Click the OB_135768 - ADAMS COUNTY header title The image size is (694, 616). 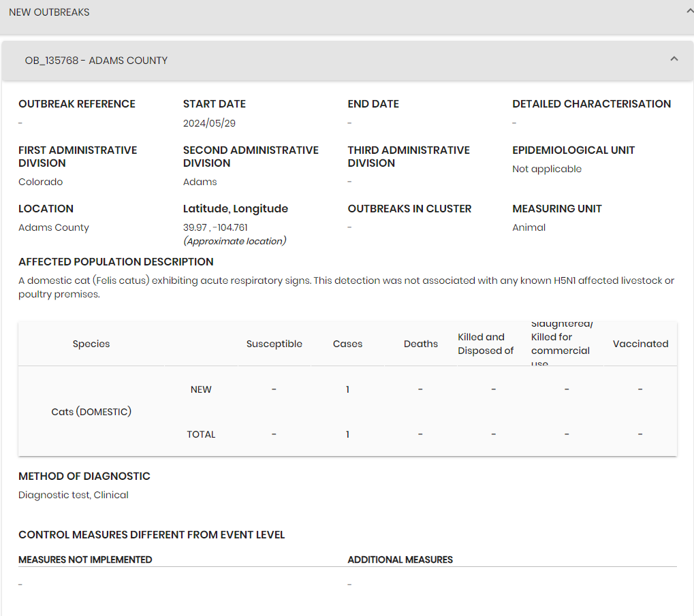point(96,61)
